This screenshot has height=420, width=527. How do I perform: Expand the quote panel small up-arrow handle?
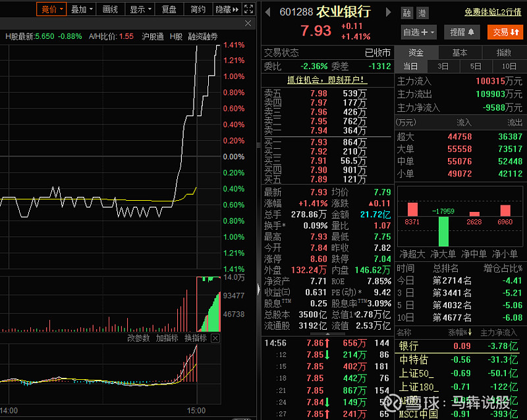tap(327, 334)
